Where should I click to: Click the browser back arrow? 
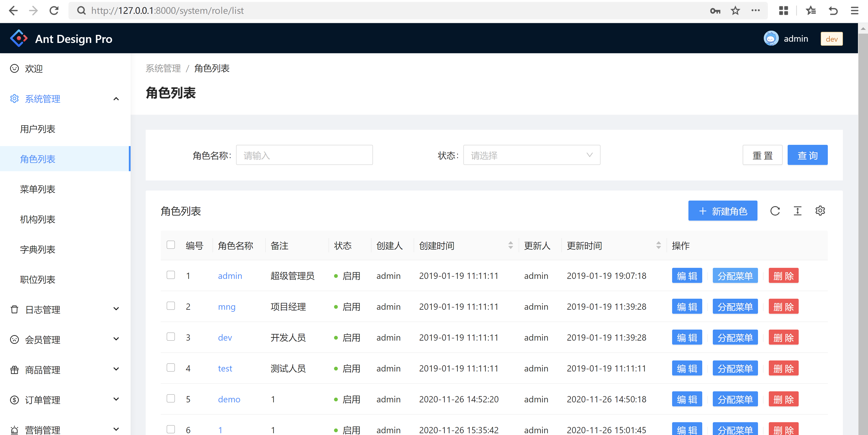click(14, 11)
